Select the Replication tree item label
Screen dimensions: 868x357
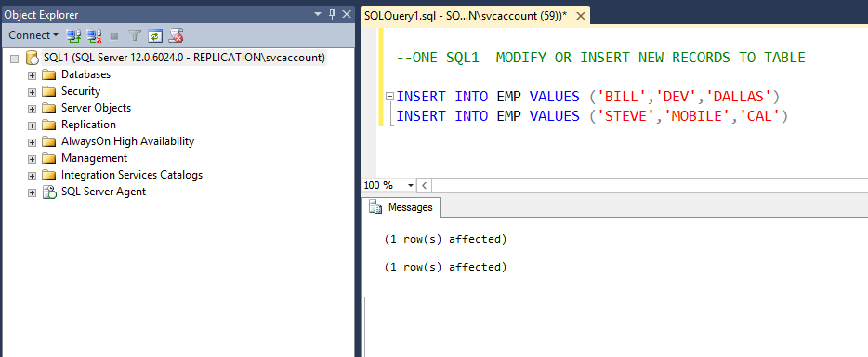coord(88,125)
